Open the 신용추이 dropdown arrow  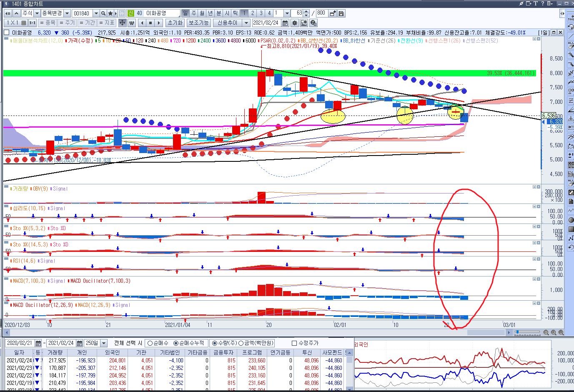click(x=246, y=23)
